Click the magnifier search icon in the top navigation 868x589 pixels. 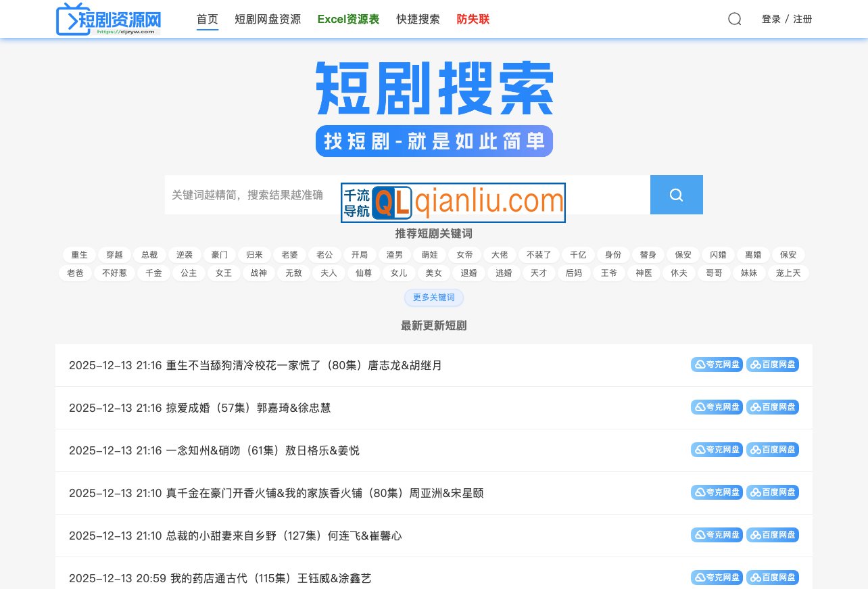(734, 19)
